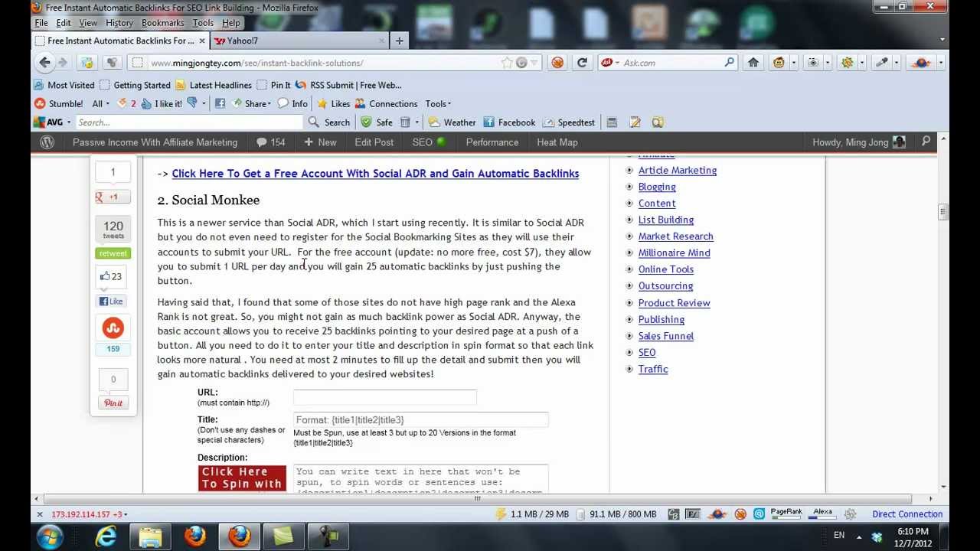Open the List Building category link
980x551 pixels.
click(666, 220)
